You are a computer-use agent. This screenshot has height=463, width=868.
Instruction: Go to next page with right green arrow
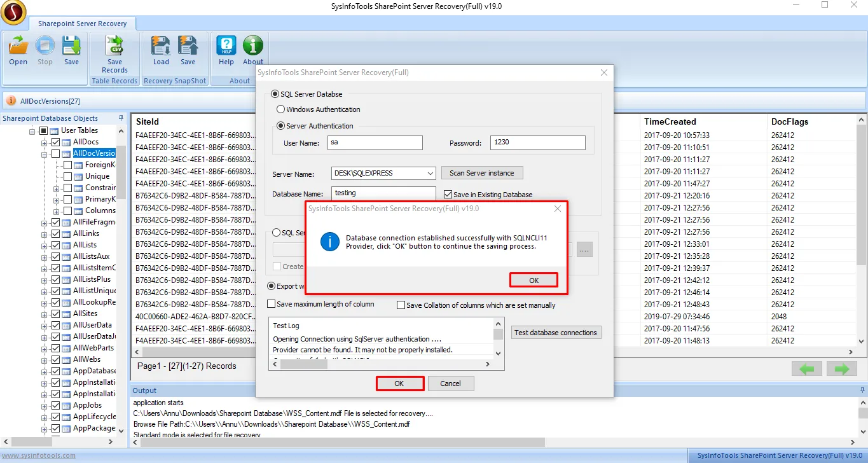click(842, 369)
